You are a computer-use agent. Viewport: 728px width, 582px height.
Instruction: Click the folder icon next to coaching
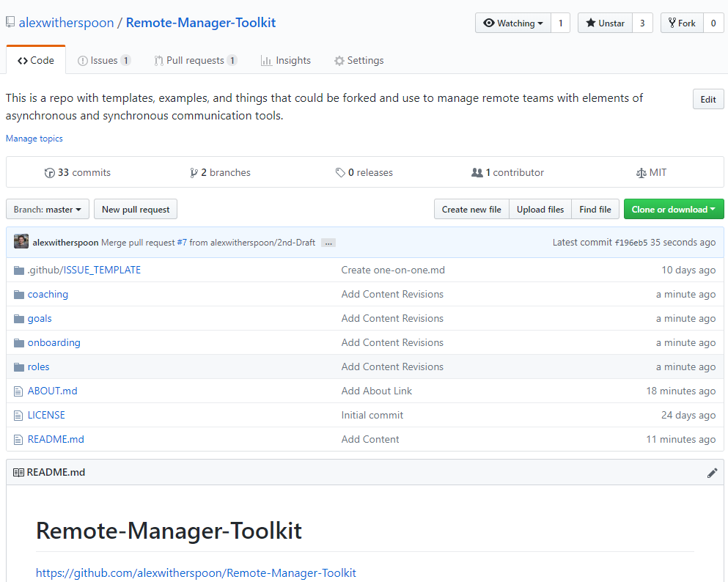[x=19, y=295]
